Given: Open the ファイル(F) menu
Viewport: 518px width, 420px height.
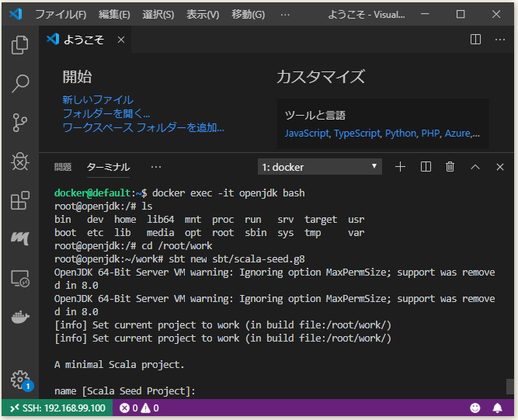Looking at the screenshot, I should pos(61,15).
